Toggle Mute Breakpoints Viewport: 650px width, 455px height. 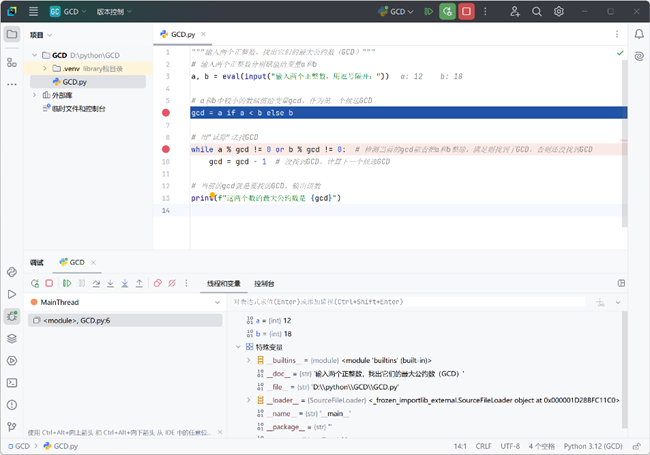pyautogui.click(x=172, y=283)
